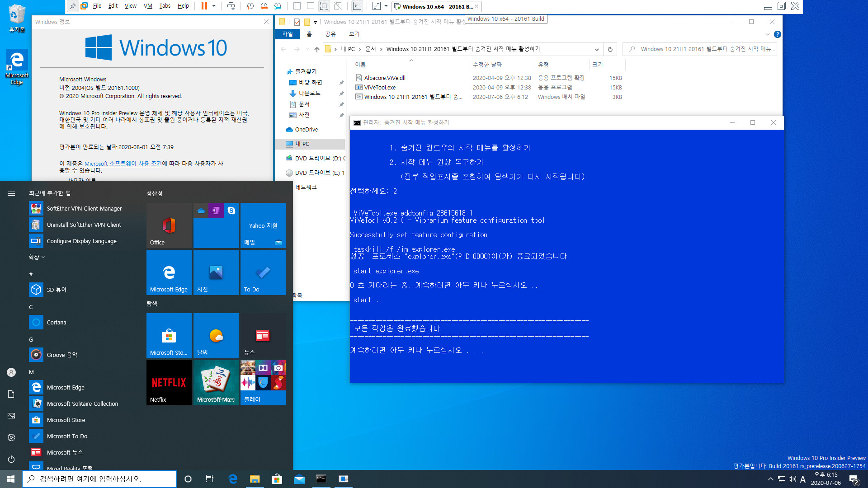Open Task View on taskbar

[210, 479]
